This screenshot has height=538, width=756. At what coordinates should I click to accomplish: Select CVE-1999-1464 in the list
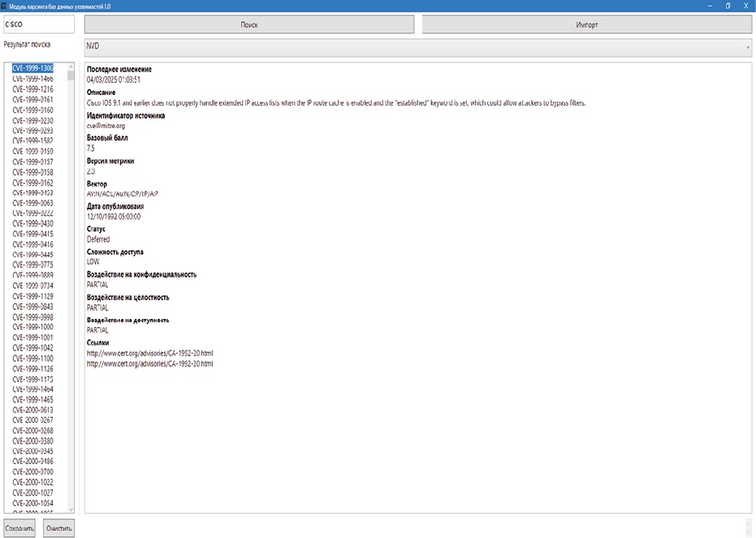[32, 390]
